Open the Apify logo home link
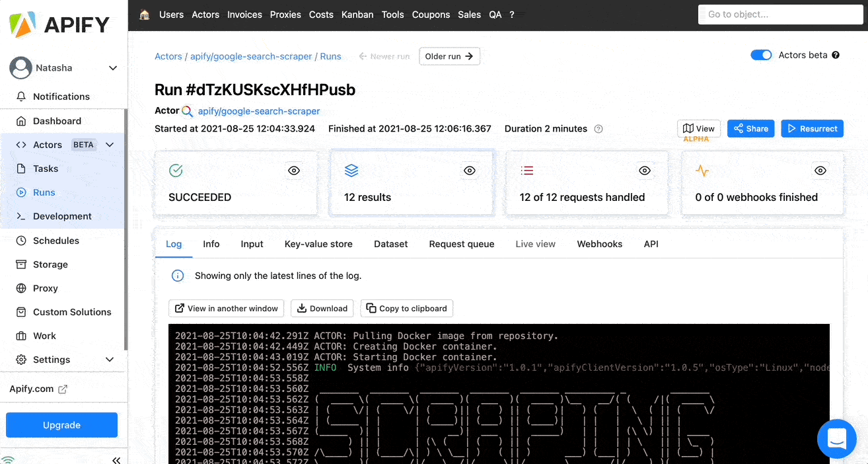Viewport: 868px width, 464px height. [x=59, y=25]
